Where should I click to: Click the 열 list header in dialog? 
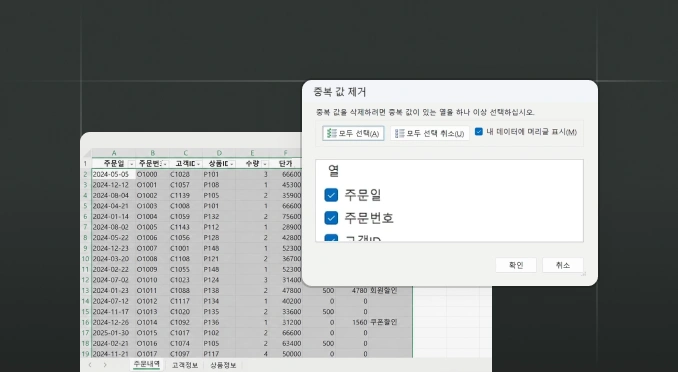tap(333, 171)
